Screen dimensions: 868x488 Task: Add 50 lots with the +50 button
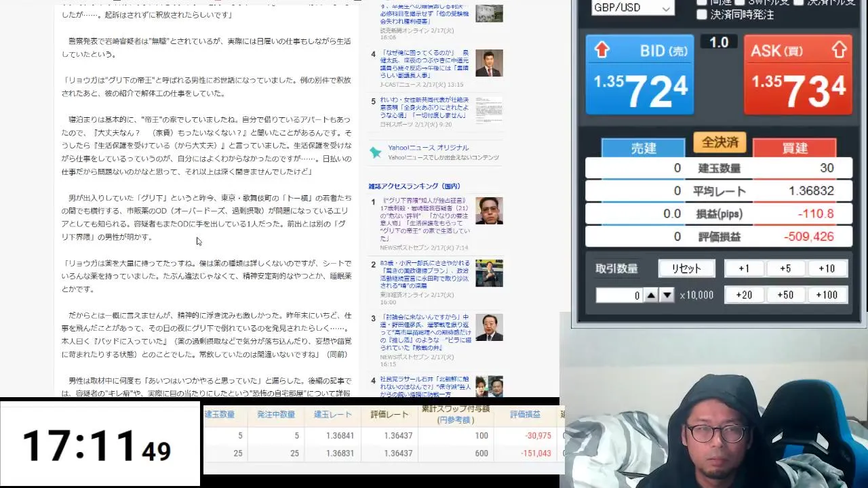pos(785,295)
